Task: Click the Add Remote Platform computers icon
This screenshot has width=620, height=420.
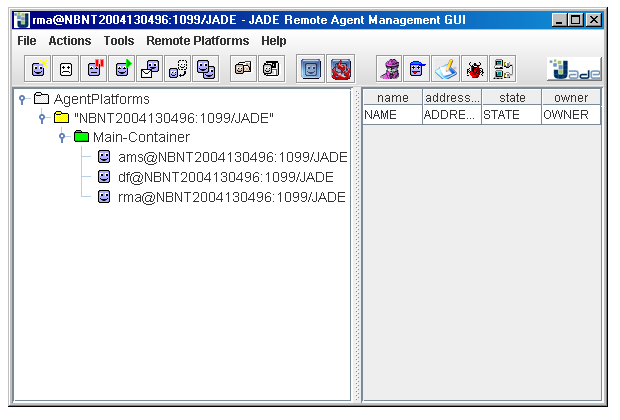Action: coord(503,69)
